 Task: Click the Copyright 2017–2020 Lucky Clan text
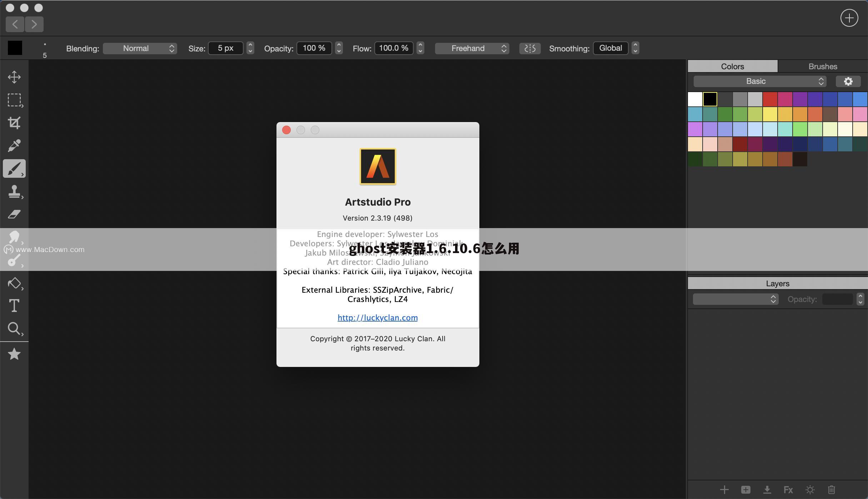[x=378, y=343]
